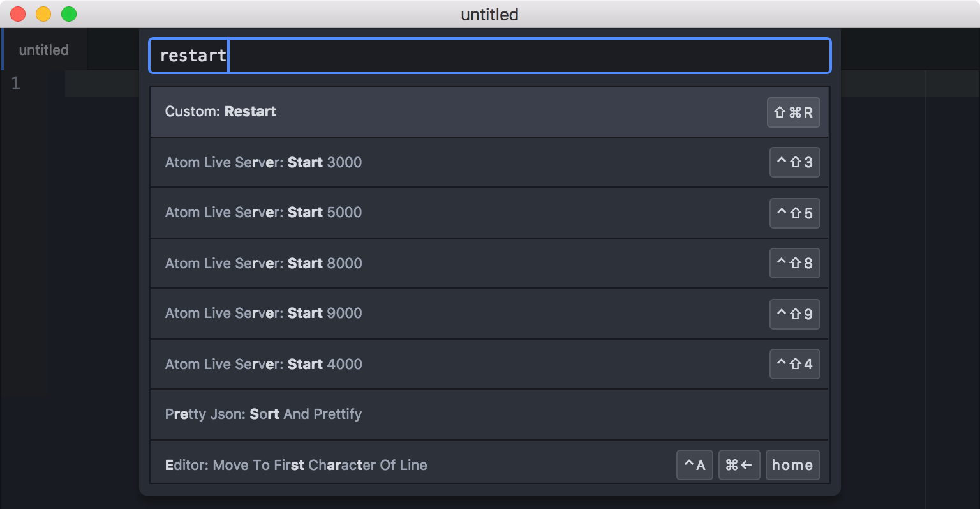The height and width of the screenshot is (509, 980).
Task: Switch to the untitled editor tab
Action: [43, 50]
